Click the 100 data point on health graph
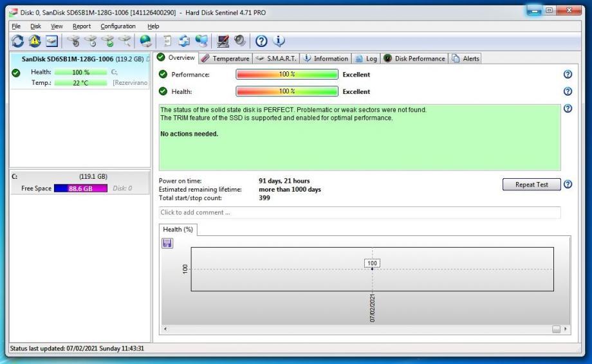592x364 pixels. click(372, 269)
